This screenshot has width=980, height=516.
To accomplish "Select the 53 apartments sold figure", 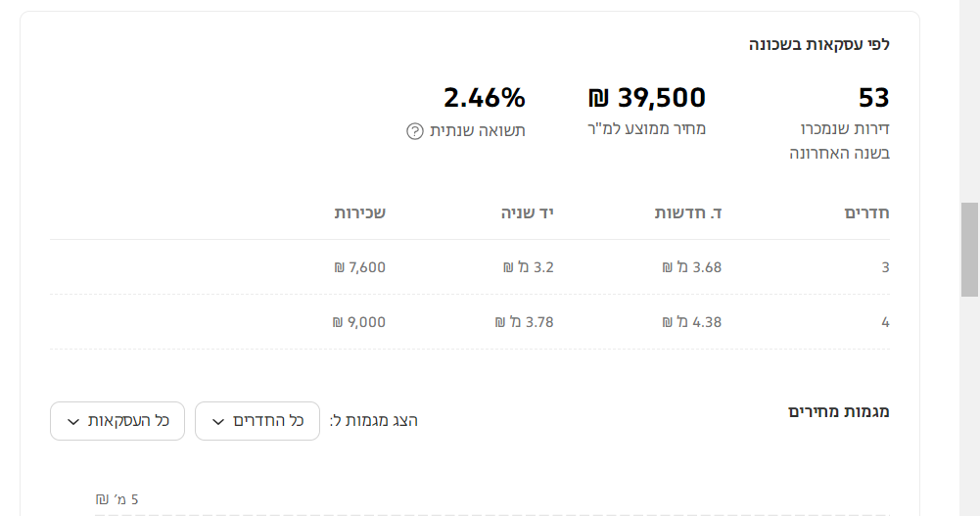I will tap(873, 98).
